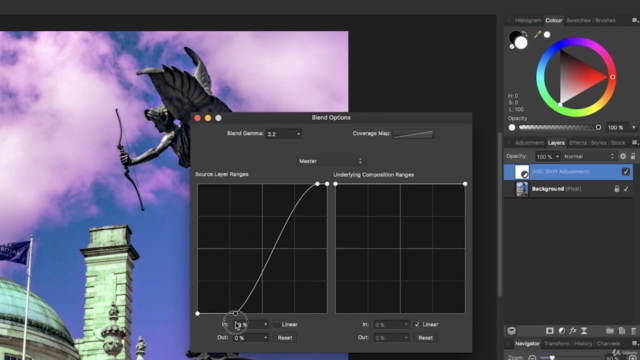Switch to the History tab

(583, 344)
